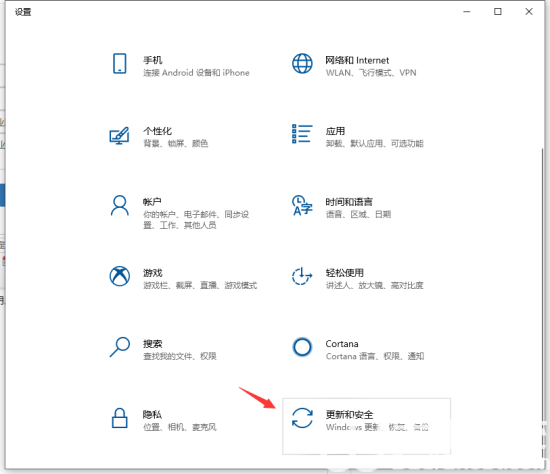Open the Phone settings icon

120,64
